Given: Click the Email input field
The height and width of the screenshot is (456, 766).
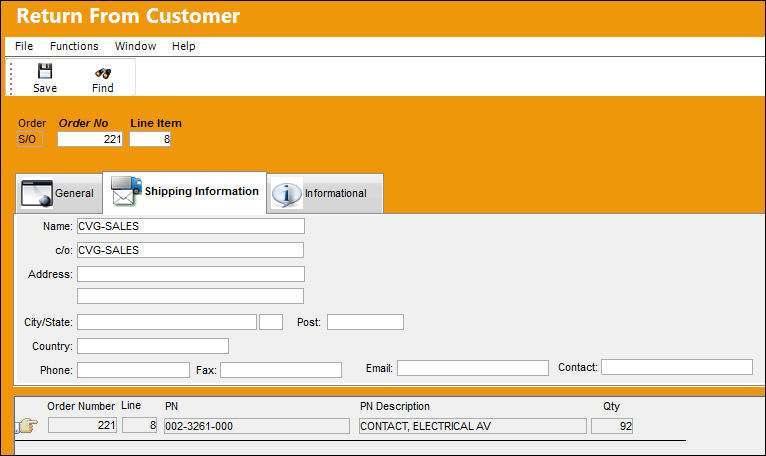Looking at the screenshot, I should point(472,368).
